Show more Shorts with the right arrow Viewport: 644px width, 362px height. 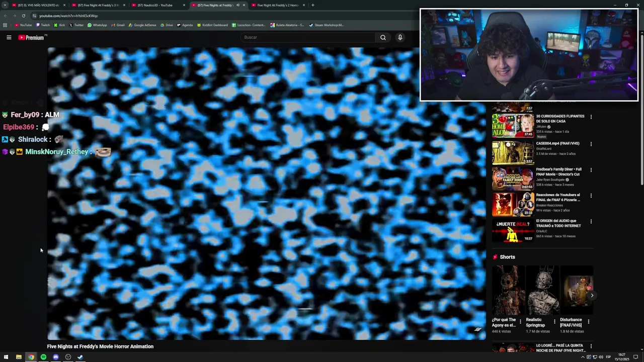(x=592, y=296)
